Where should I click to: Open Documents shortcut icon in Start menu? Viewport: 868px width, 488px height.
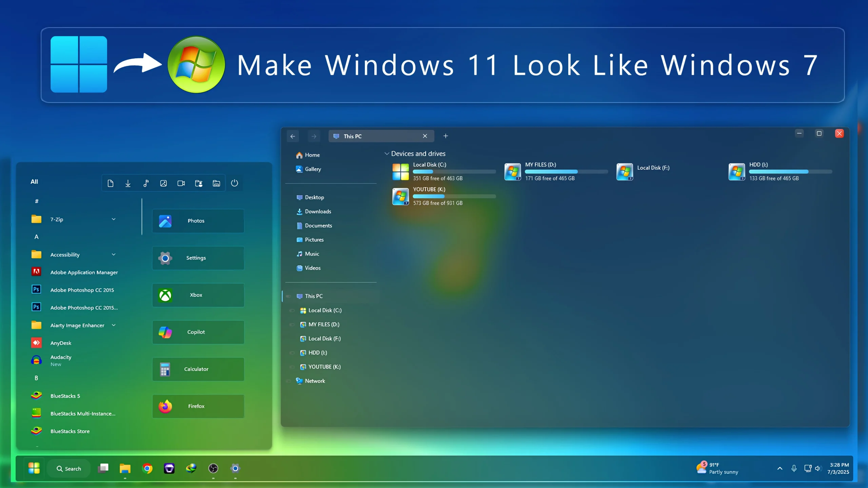(x=110, y=183)
